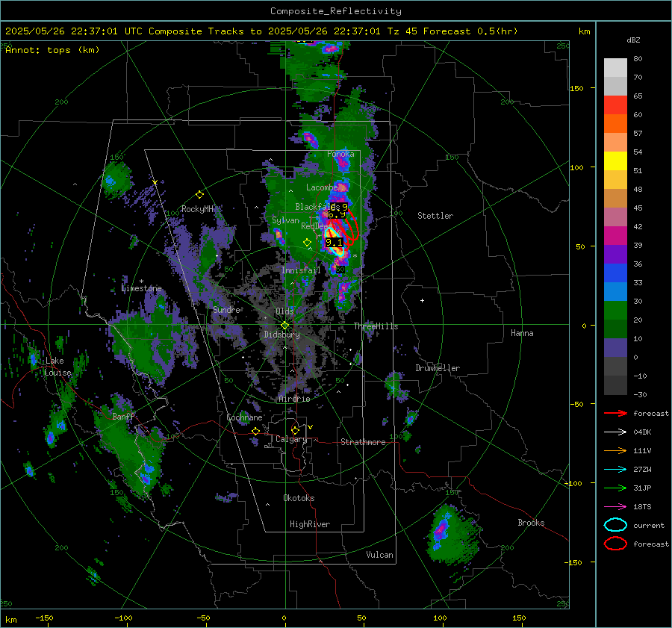Image resolution: width=672 pixels, height=628 pixels.
Task: Click the white plus marker west of Hanna
Action: 422,300
